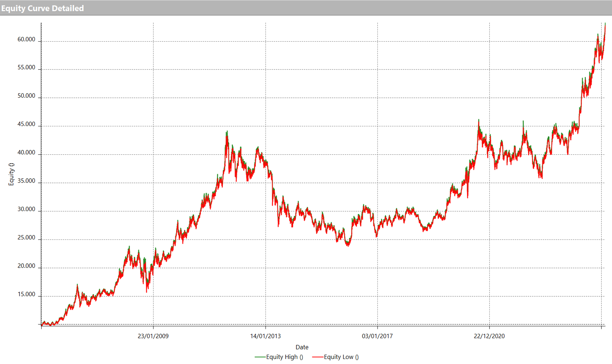Viewport: 612px width, 364px height.
Task: Click the red Equity Low legend line
Action: click(x=318, y=357)
